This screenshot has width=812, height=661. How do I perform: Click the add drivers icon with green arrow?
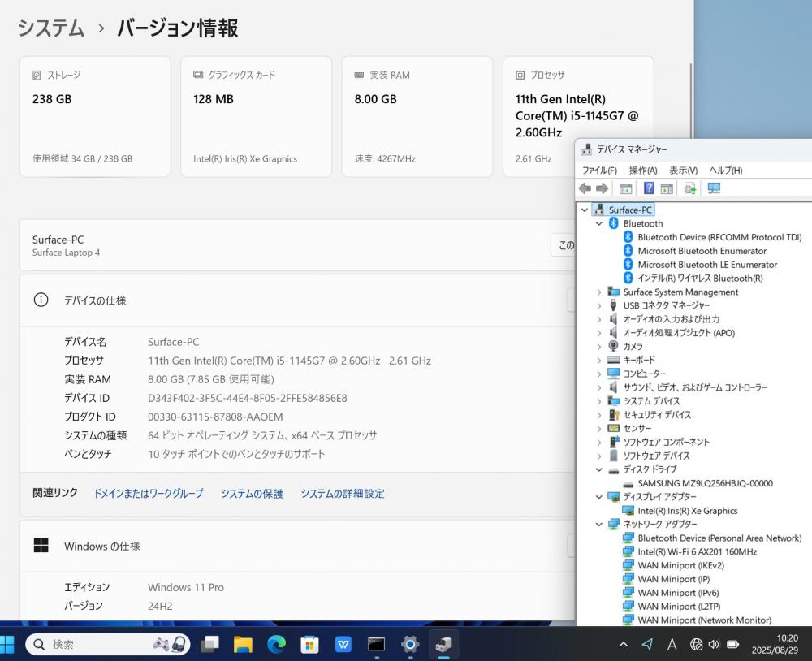coord(690,188)
